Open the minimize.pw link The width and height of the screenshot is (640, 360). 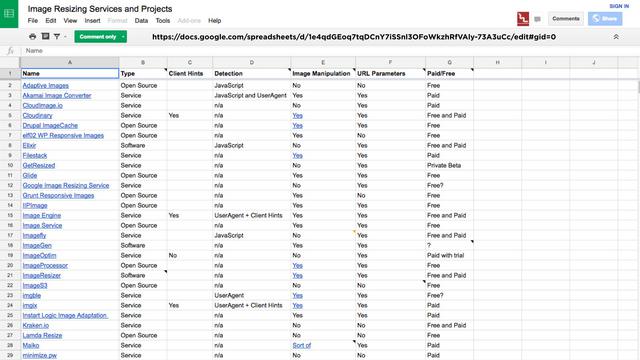[x=40, y=356]
